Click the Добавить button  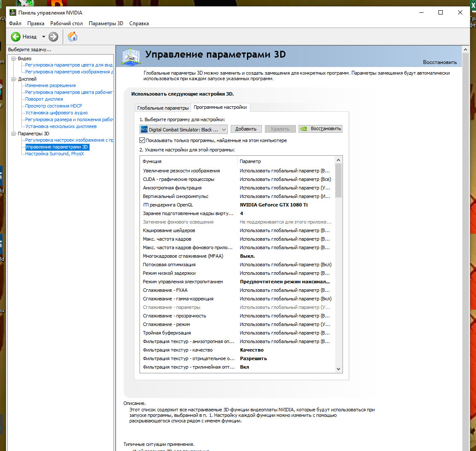(246, 129)
